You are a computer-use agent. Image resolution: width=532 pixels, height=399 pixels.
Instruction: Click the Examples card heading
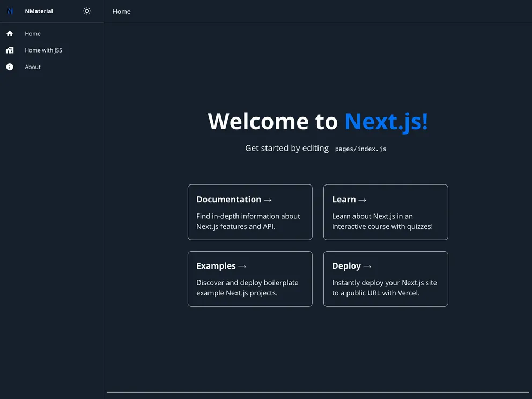216,266
